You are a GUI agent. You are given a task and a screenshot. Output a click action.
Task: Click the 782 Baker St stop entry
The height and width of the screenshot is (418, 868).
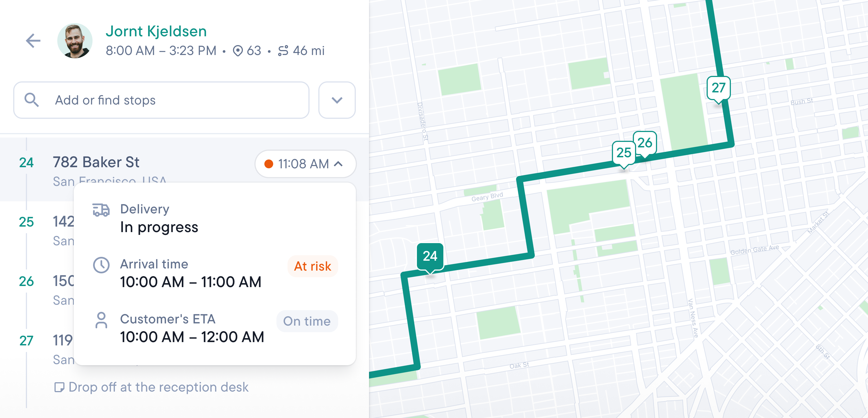[x=96, y=163]
